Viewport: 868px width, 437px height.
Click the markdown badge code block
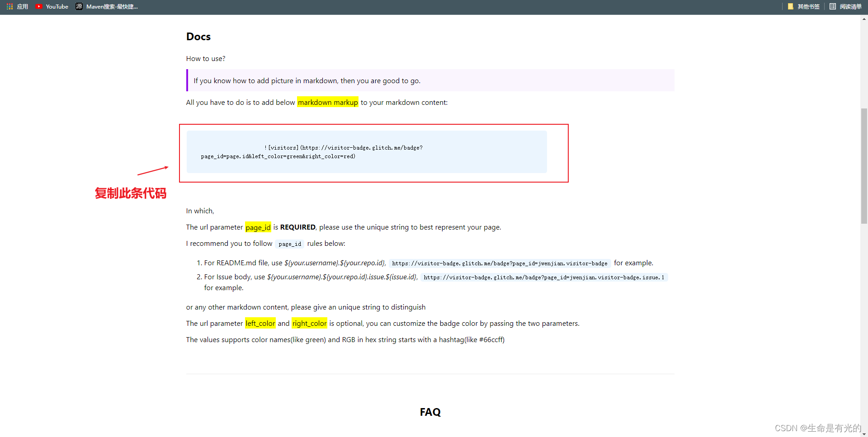[x=367, y=152]
